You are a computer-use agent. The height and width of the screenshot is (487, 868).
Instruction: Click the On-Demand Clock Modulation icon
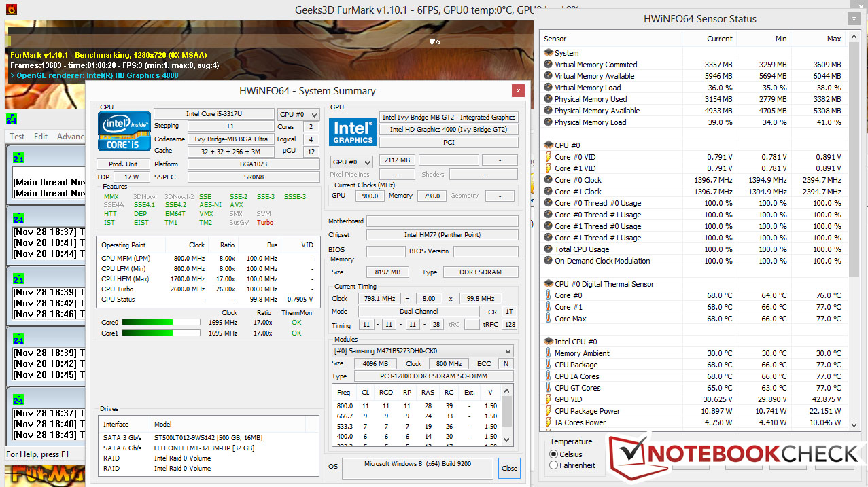point(549,261)
